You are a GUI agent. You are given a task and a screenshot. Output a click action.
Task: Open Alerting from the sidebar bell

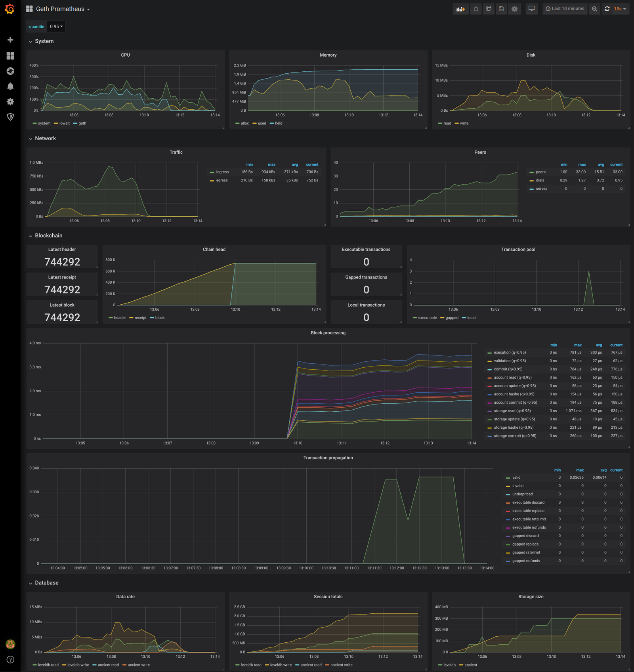tap(10, 86)
